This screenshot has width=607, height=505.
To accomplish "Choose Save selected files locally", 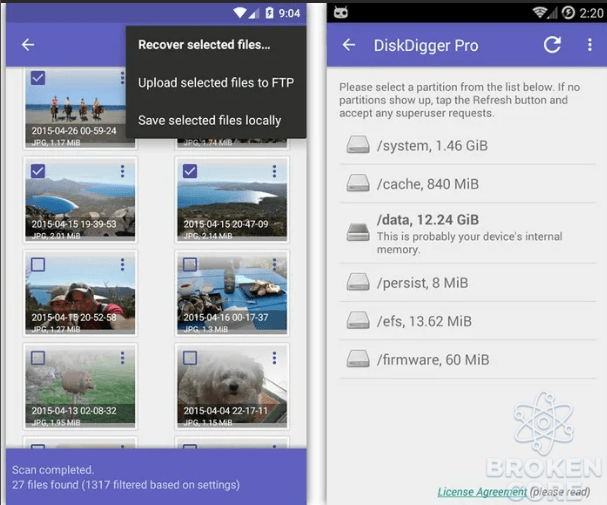I will (x=216, y=120).
